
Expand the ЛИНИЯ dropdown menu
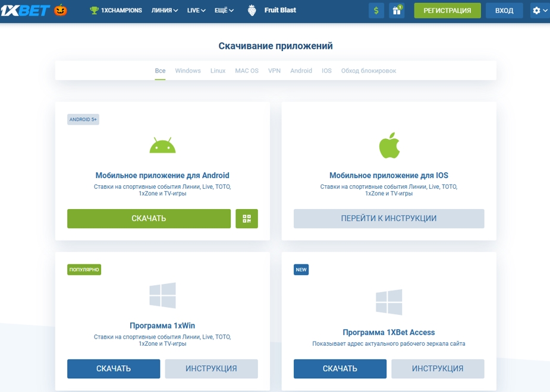tap(165, 11)
